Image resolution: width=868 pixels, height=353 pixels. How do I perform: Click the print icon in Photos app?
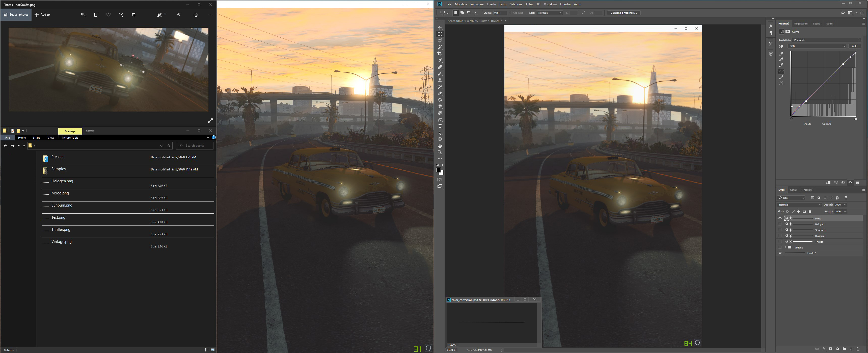[x=196, y=15]
